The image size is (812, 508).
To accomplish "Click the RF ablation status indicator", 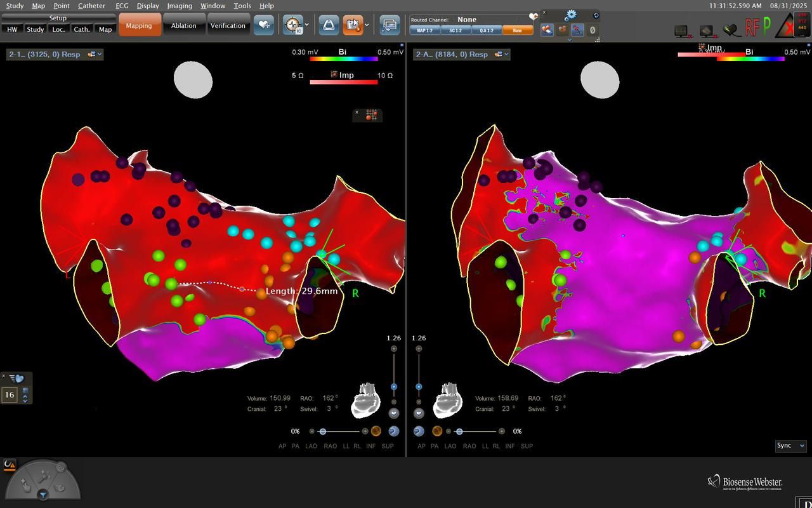I will (752, 28).
